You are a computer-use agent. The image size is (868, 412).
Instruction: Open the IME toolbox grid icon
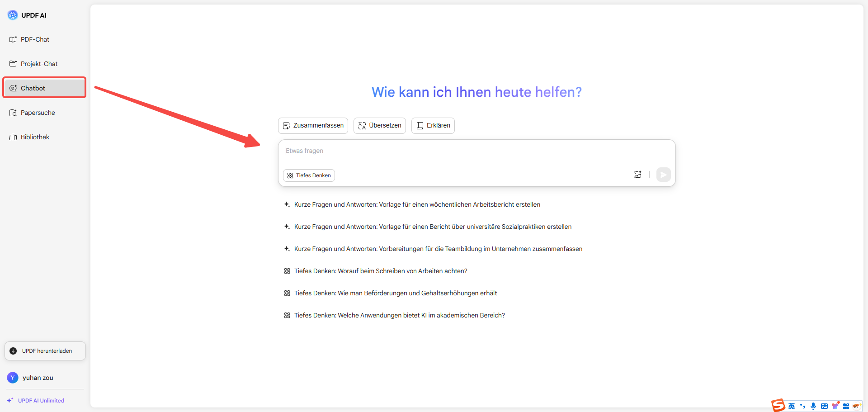click(x=846, y=406)
